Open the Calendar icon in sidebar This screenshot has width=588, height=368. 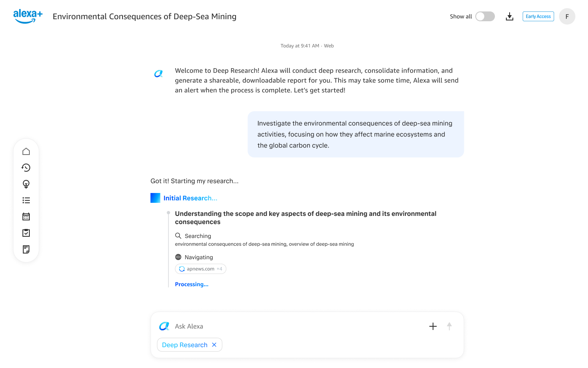point(26,217)
